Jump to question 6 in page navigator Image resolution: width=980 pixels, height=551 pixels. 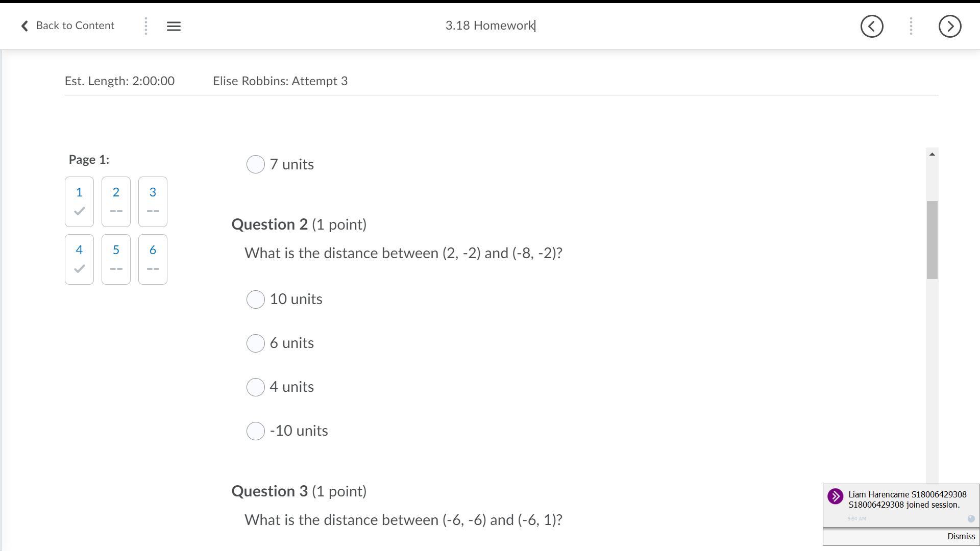point(153,259)
